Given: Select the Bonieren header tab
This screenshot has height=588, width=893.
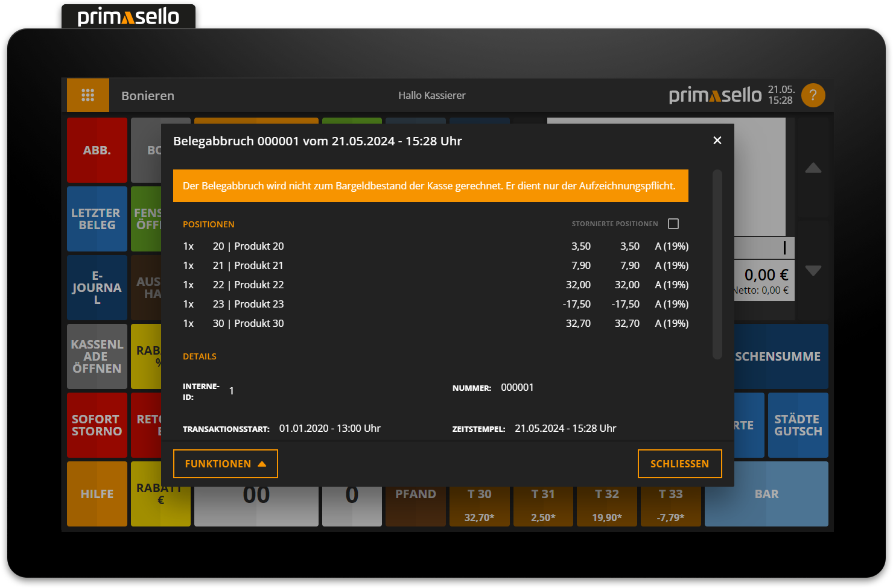Looking at the screenshot, I should pyautogui.click(x=148, y=96).
